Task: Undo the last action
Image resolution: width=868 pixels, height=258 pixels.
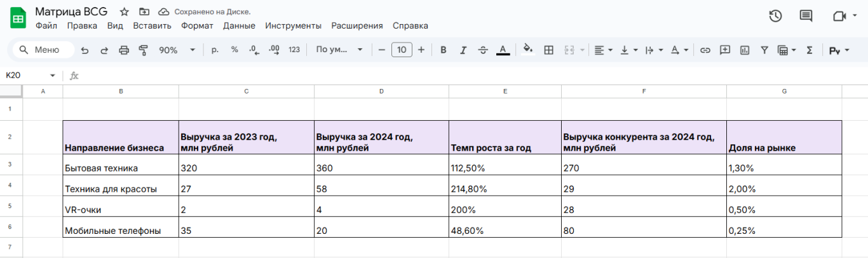Action: (85, 50)
